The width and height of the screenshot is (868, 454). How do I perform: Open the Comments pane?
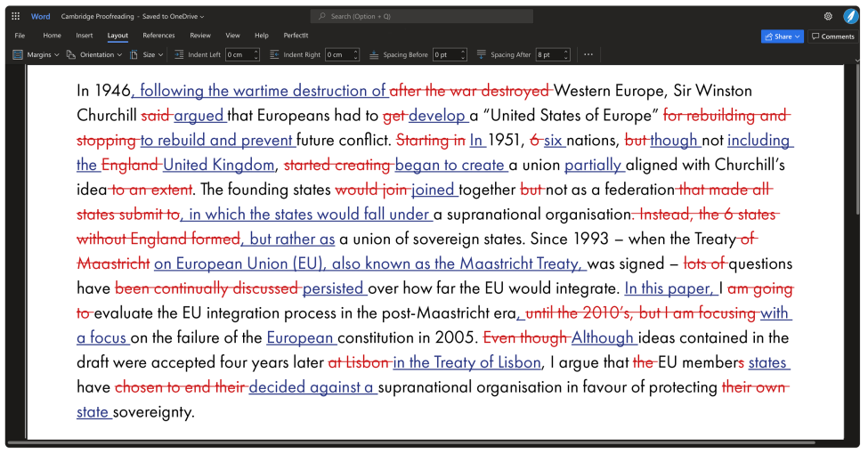832,36
